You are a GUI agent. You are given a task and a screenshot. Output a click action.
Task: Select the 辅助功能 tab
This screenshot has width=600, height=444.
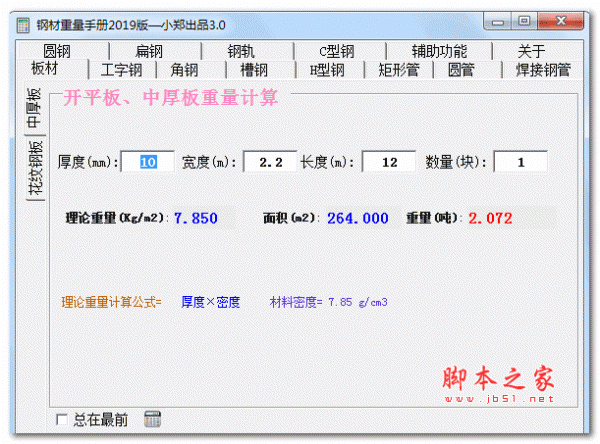point(439,51)
